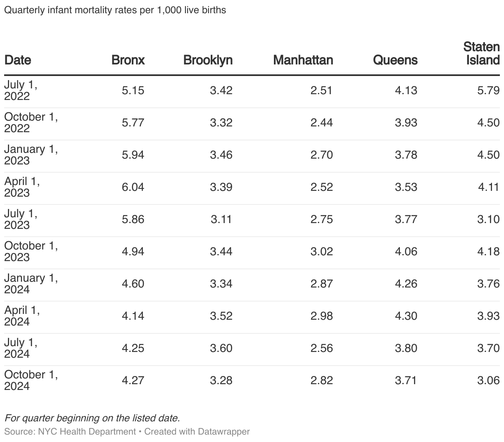Select the July 1, 2022 date cell

point(21,90)
